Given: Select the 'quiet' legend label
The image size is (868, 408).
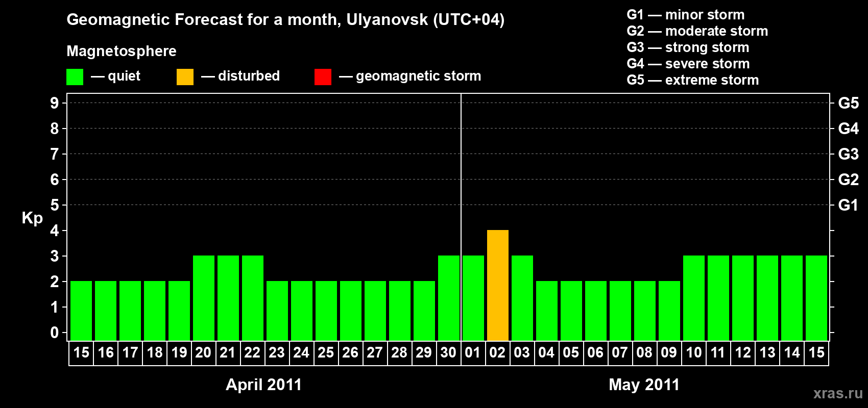Looking at the screenshot, I should [x=124, y=76].
